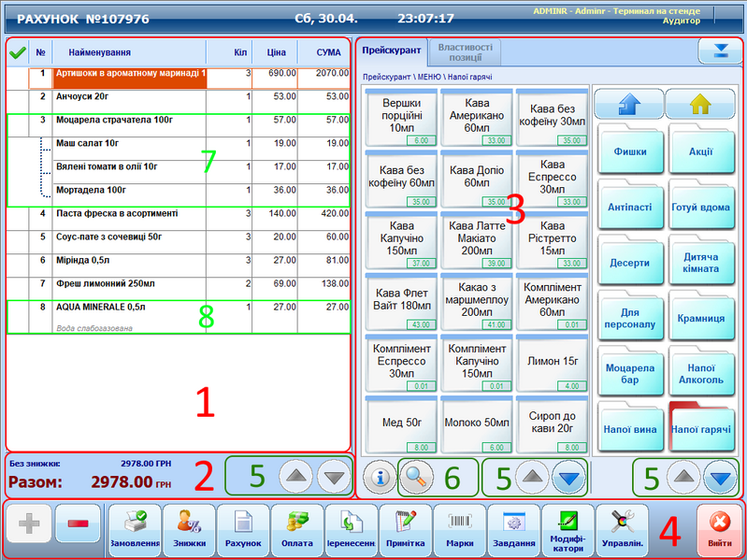Collapse the price list panel arrow
The height and width of the screenshot is (560, 747).
point(719,51)
